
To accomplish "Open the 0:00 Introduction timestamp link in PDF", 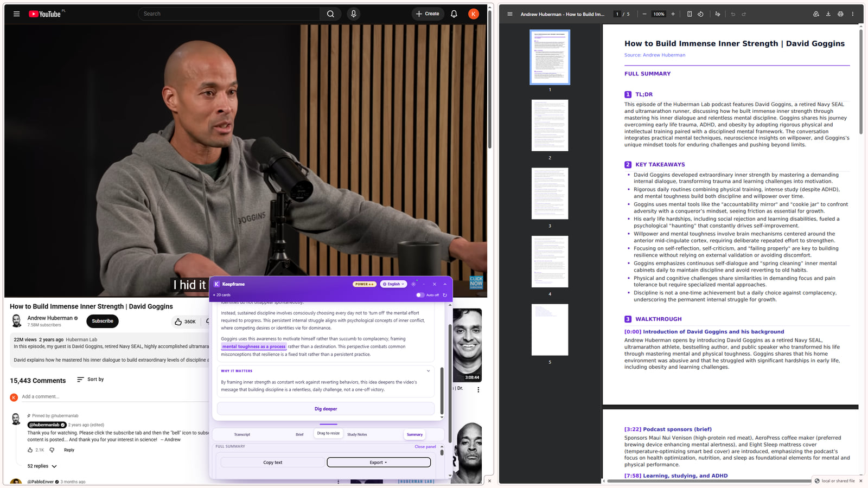I will tap(704, 332).
